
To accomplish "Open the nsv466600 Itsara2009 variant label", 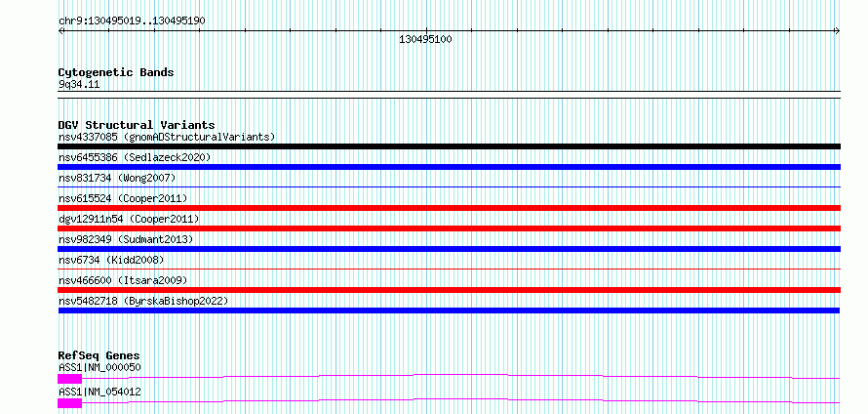I will (x=123, y=280).
